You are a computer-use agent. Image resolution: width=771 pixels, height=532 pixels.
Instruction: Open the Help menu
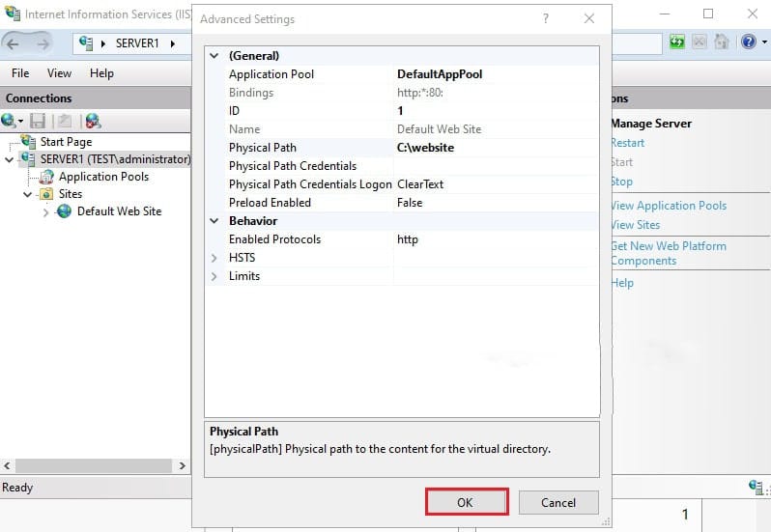pyautogui.click(x=101, y=73)
